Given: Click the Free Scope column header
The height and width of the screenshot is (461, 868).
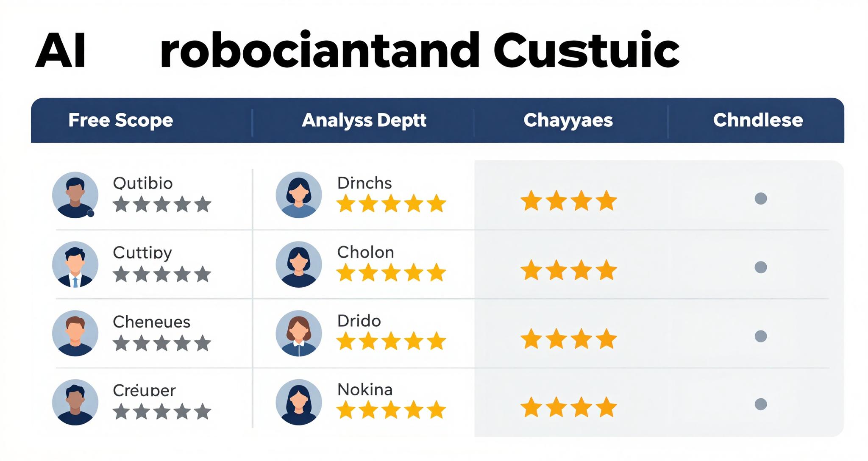Looking at the screenshot, I should click(121, 120).
